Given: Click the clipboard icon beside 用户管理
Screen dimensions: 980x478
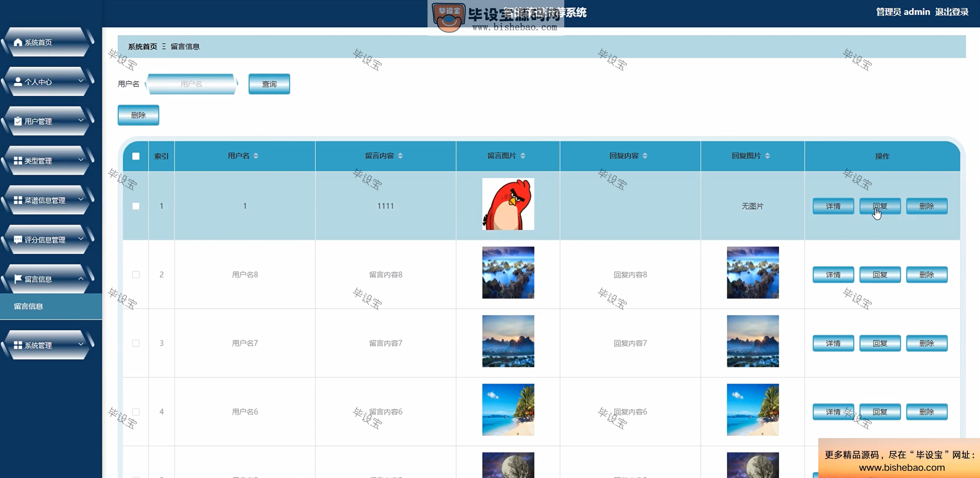Looking at the screenshot, I should [x=18, y=121].
